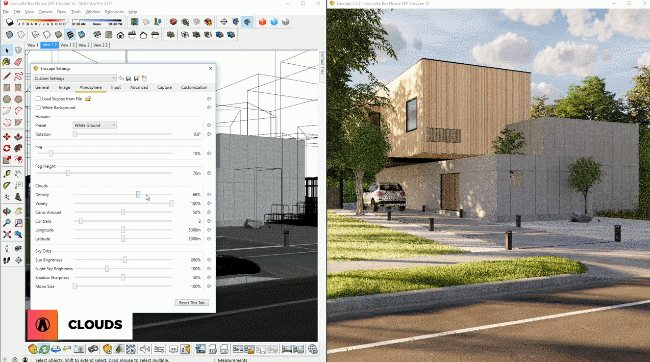
Task: Expand the Default Tray side panel
Action: click(x=322, y=63)
